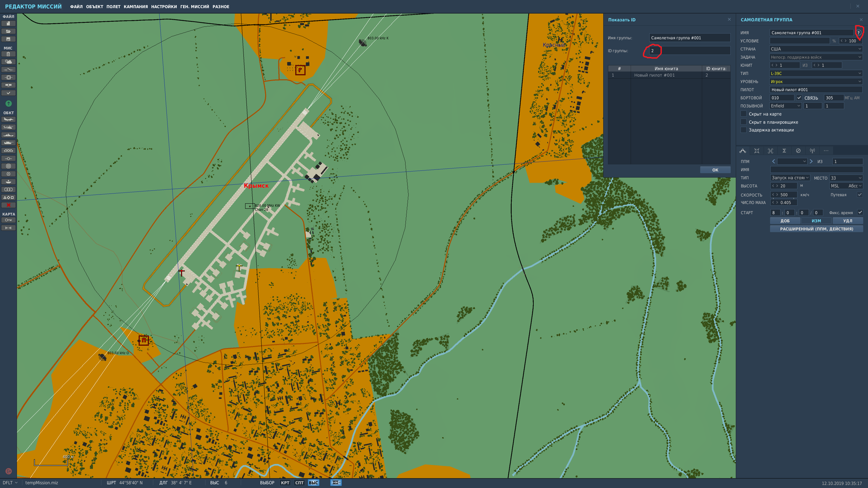The image size is (868, 488).
Task: Select the helicopter group tool
Action: (x=8, y=127)
